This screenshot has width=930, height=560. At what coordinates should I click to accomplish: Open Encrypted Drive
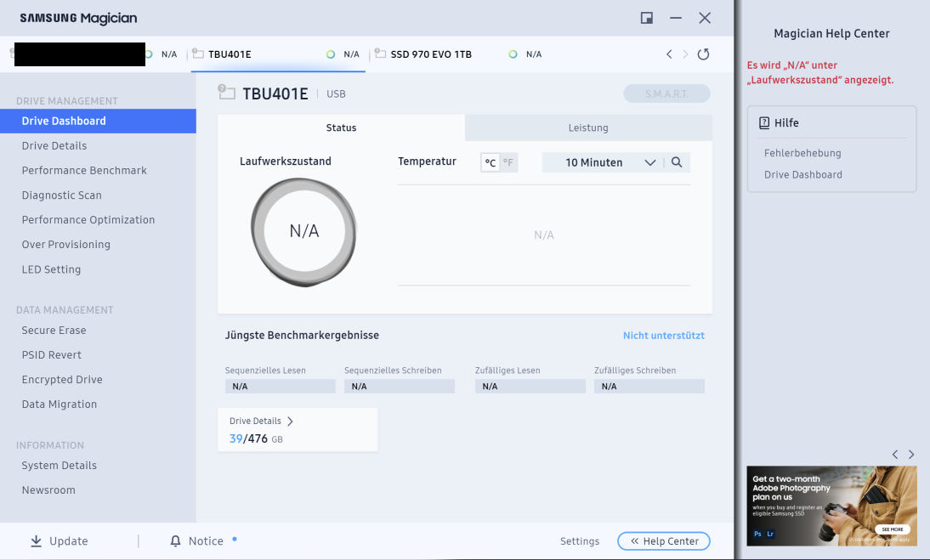(62, 380)
